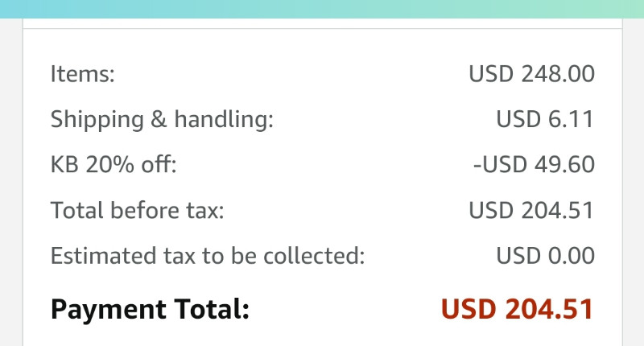Click the blank area below Payment Total
The image size is (644, 346).
tap(323, 336)
